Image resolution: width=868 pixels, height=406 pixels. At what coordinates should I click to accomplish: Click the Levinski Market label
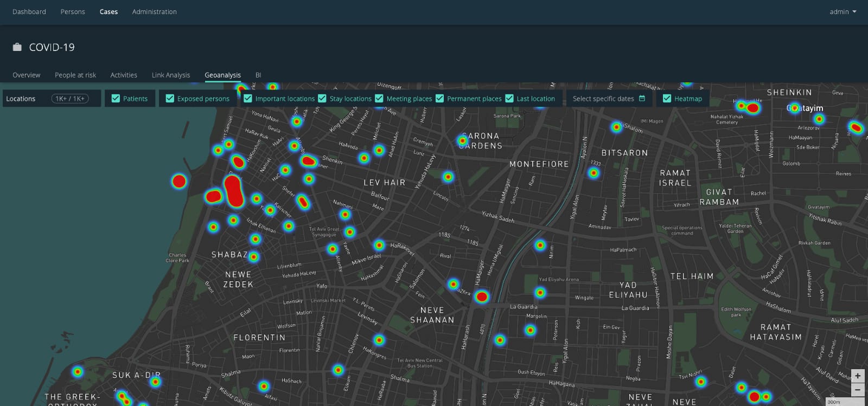tap(328, 300)
